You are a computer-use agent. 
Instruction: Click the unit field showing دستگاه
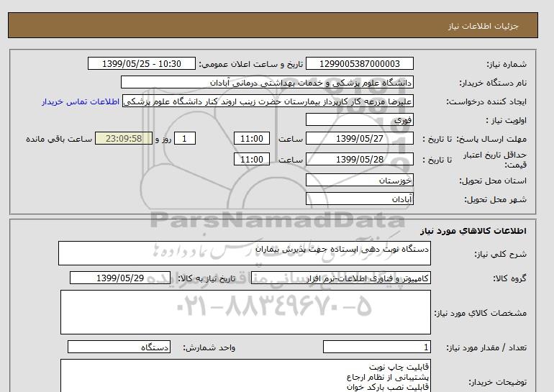[x=119, y=347]
